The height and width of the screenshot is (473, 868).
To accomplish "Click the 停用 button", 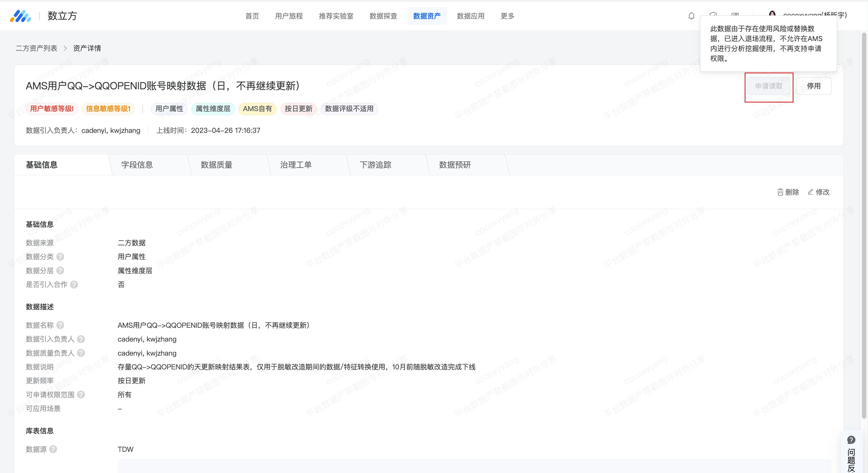I will [x=813, y=86].
